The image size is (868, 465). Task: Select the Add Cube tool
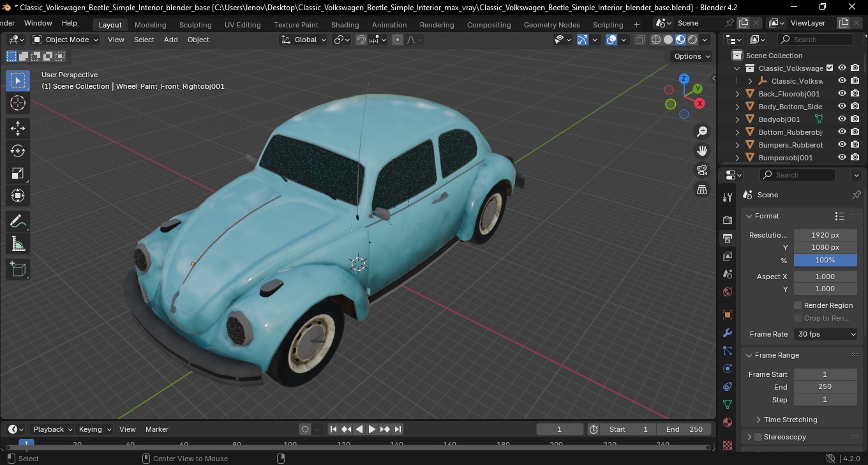coord(18,269)
